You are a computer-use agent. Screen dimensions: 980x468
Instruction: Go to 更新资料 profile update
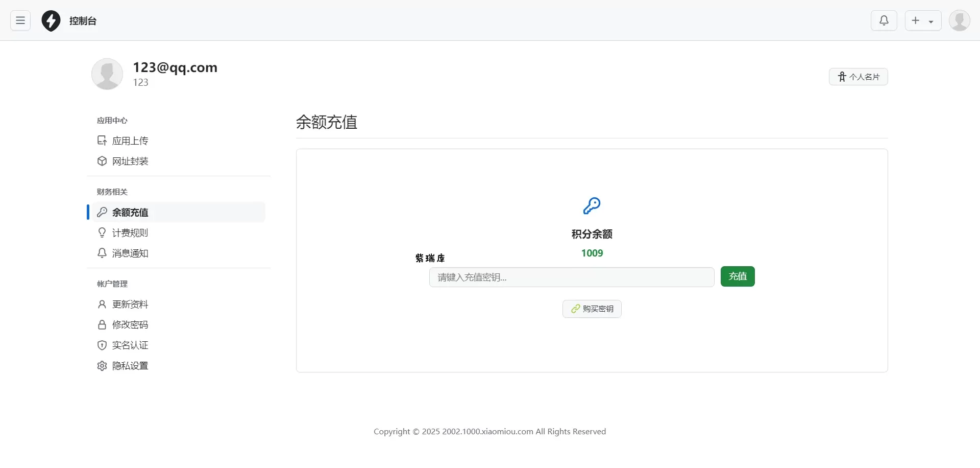(130, 304)
